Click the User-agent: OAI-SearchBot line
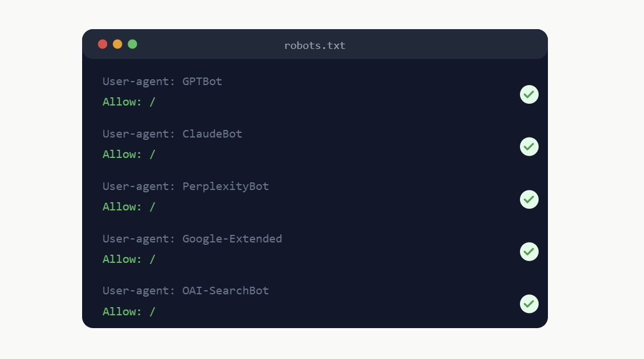644x359 pixels. 186,291
